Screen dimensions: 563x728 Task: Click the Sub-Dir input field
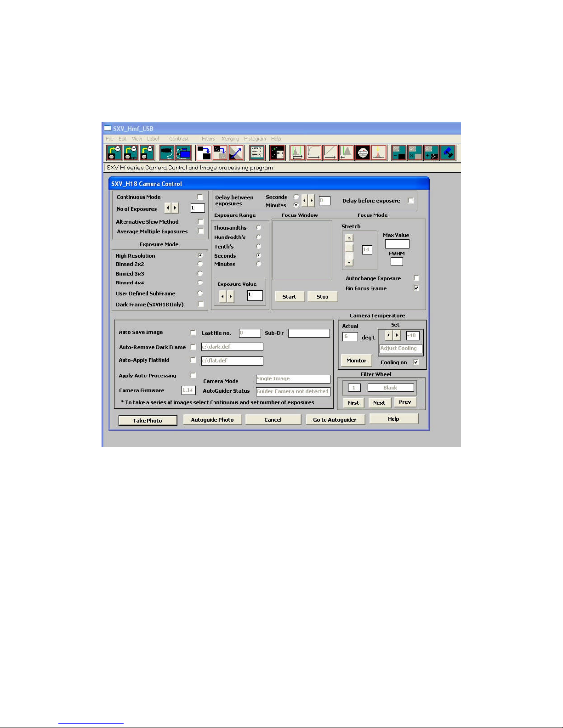click(309, 333)
